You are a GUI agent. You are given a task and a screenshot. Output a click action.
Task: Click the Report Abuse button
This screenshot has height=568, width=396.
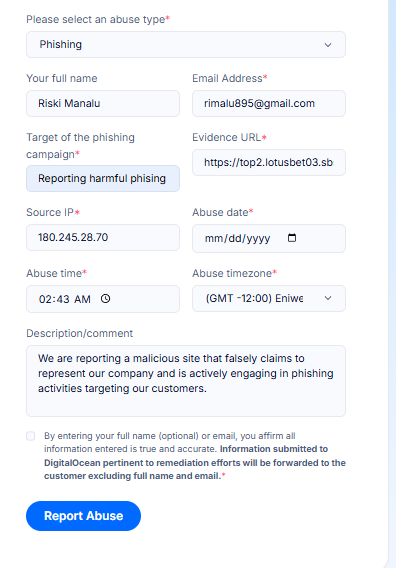[x=83, y=516]
